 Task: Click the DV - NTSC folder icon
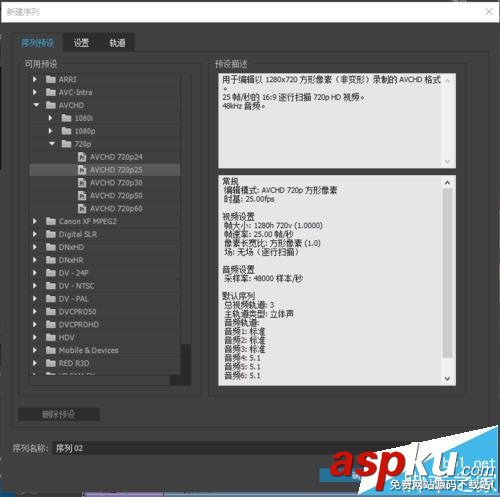(x=51, y=286)
